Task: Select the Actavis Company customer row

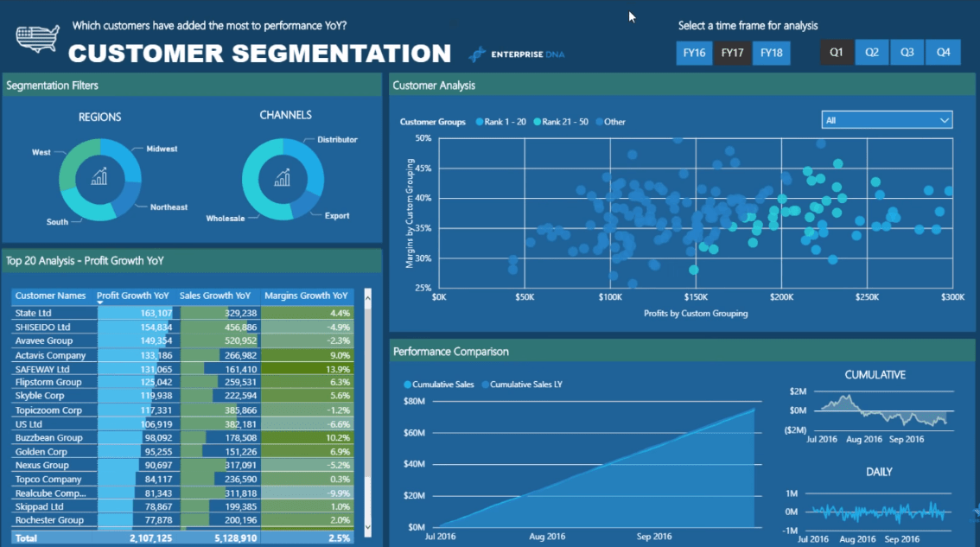Action: 182,355
